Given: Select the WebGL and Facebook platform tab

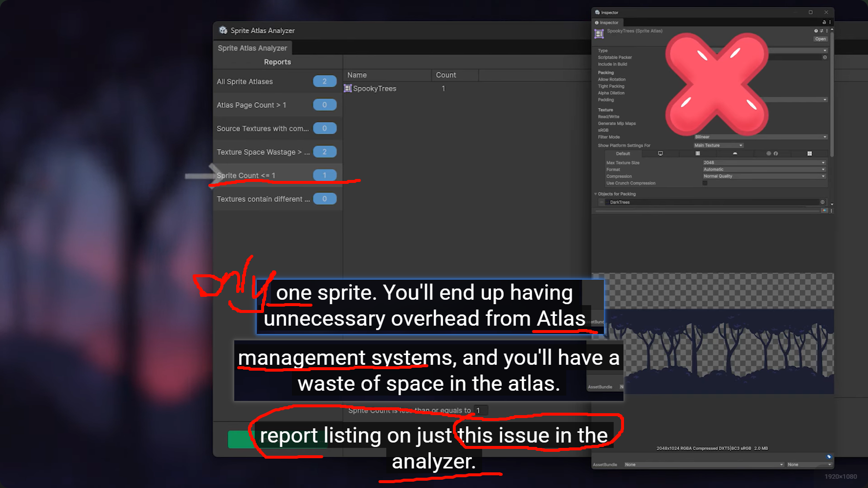Looking at the screenshot, I should (x=772, y=154).
